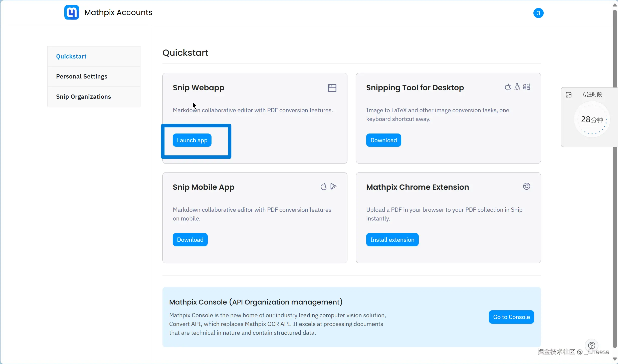Click the Snip Webapp window icon
Viewport: 618px width, 364px height.
click(332, 88)
